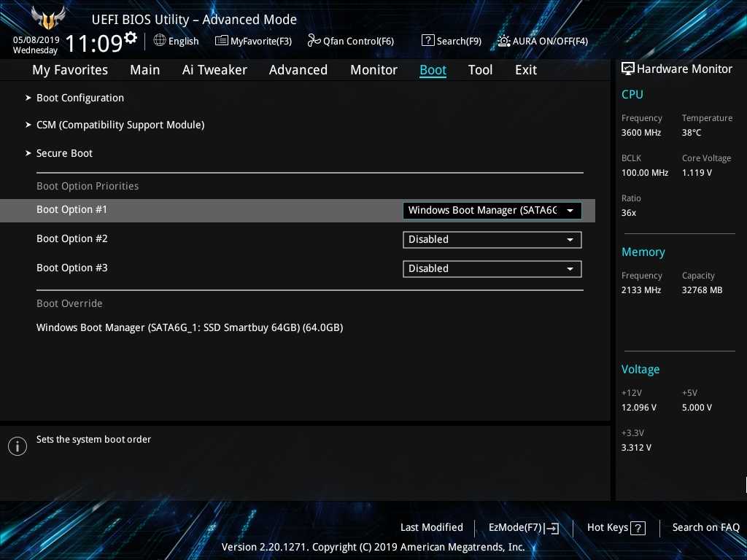Switch to the Ai Tweaker tab
This screenshot has height=560, width=747.
tap(214, 70)
